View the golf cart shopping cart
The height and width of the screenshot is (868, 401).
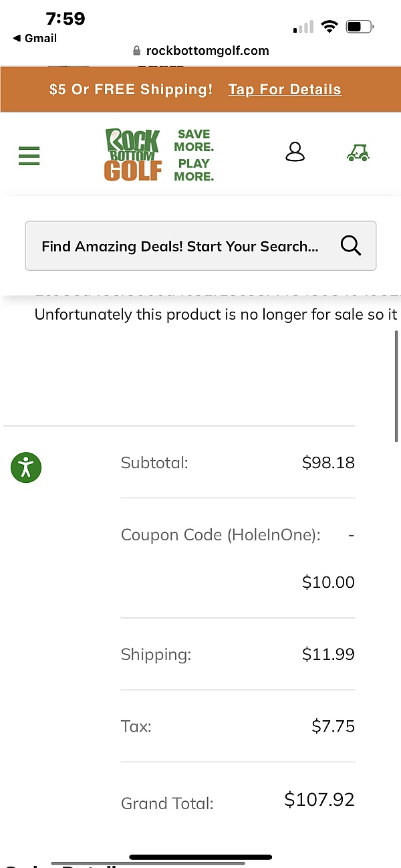coord(358,153)
